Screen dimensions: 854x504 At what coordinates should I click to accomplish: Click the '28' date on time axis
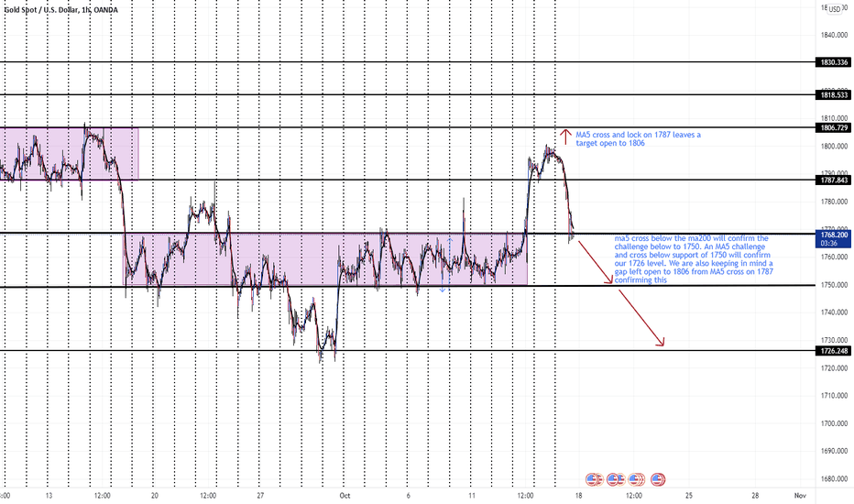755,496
